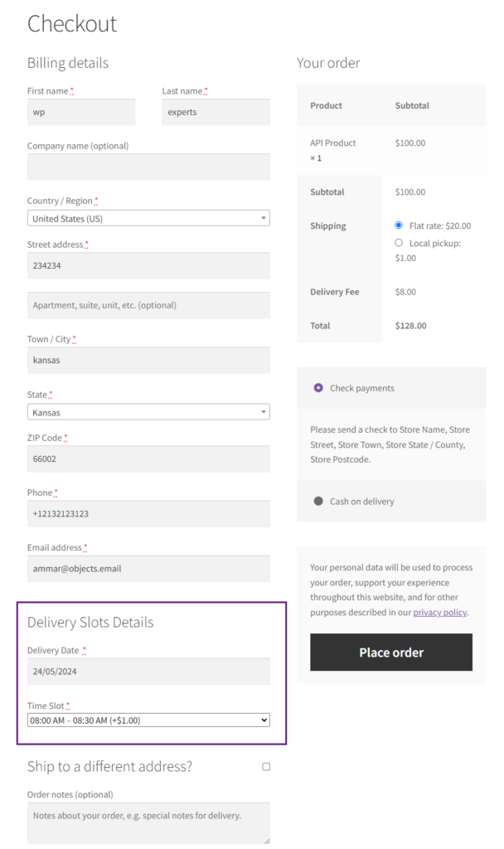Click the Order notes text area
This screenshot has width=504, height=849.
coord(148,823)
